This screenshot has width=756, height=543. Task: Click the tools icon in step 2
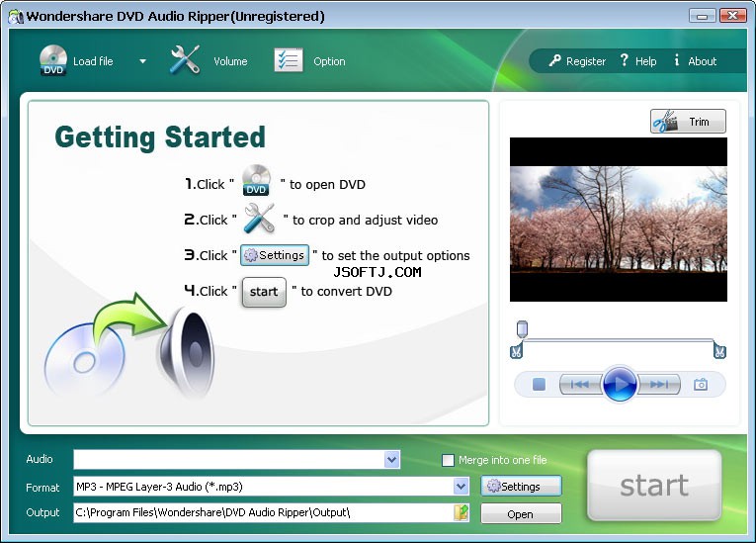tap(259, 219)
